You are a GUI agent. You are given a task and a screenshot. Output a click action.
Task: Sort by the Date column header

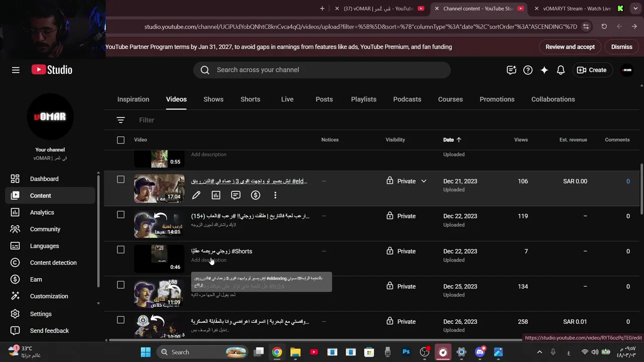[x=452, y=140]
